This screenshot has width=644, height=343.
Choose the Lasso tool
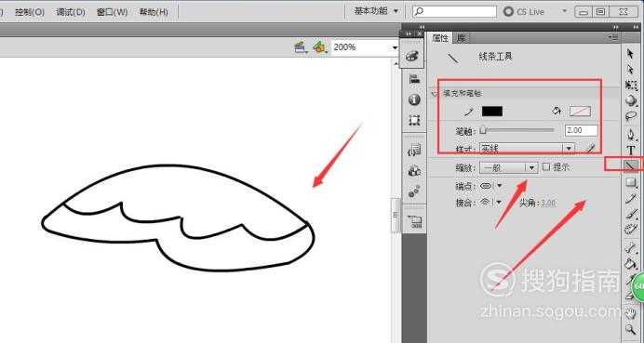click(x=630, y=116)
